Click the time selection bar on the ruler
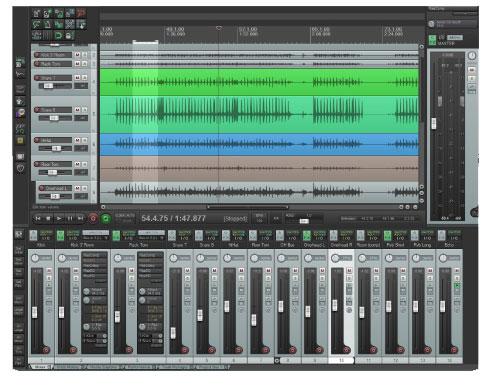 (x=145, y=42)
